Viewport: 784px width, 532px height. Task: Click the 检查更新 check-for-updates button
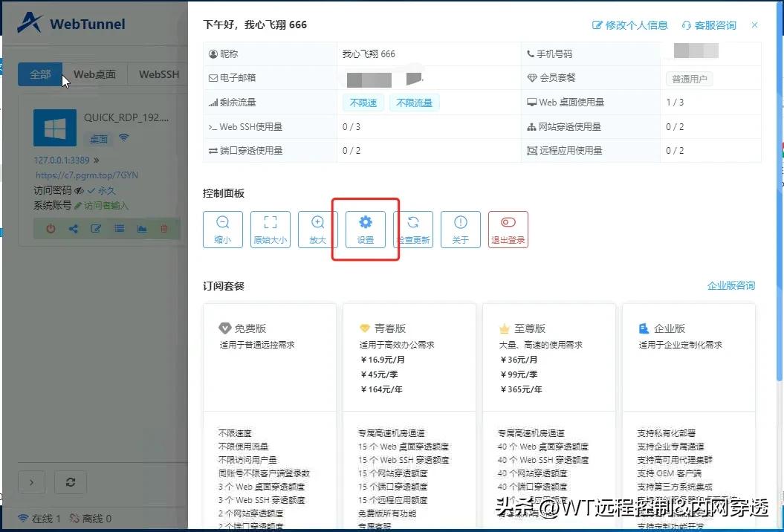click(413, 229)
